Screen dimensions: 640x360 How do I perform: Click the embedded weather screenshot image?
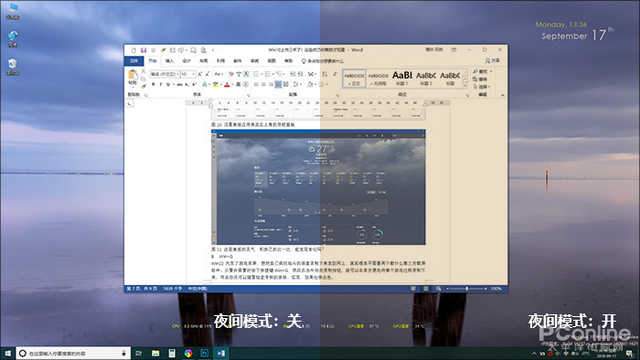[x=318, y=187]
